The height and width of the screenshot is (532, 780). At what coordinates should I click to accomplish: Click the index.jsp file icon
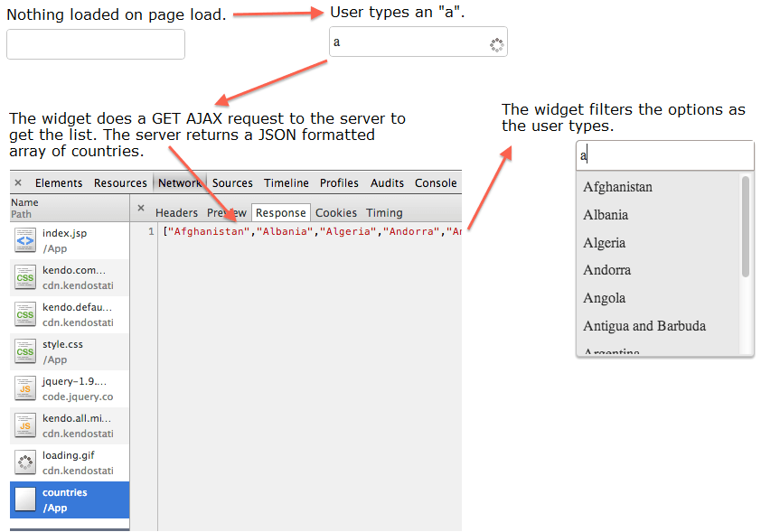point(25,240)
